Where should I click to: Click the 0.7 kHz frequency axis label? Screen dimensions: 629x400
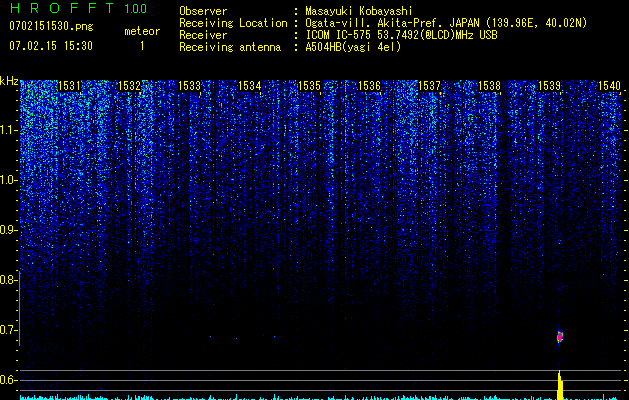pos(7,330)
